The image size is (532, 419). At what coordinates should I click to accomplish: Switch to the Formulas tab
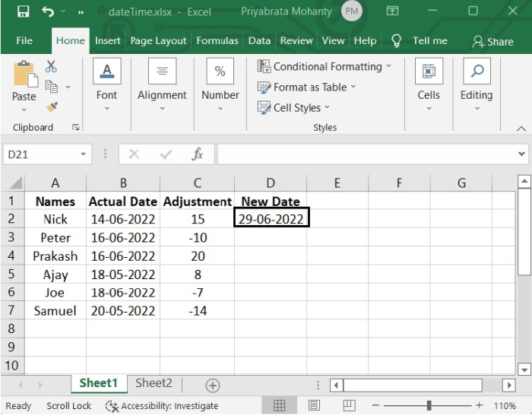(217, 41)
